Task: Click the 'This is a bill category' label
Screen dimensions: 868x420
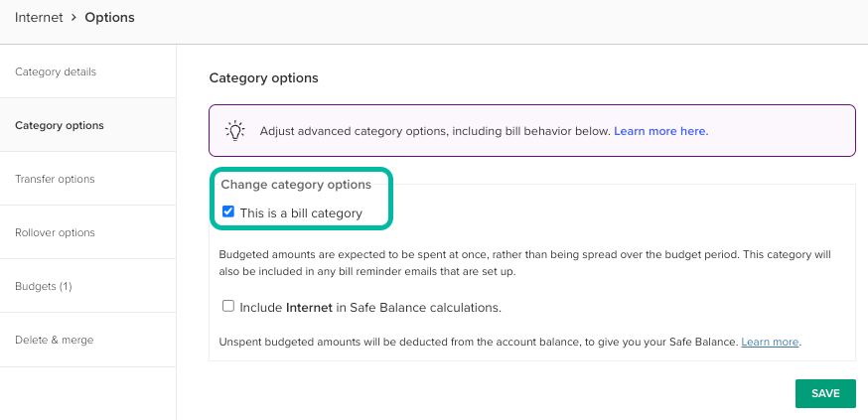Action: pos(301,212)
